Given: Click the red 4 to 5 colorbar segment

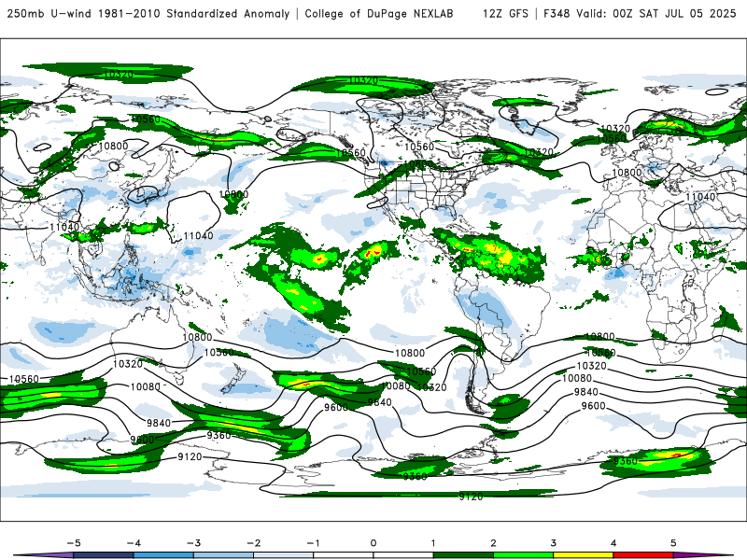Looking at the screenshot, I should pos(643,555).
